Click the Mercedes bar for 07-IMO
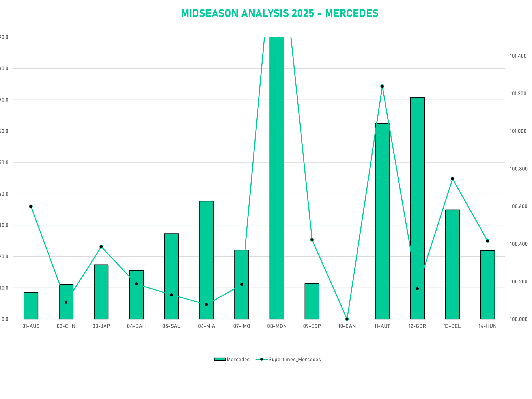This screenshot has height=399, width=532. tap(242, 285)
